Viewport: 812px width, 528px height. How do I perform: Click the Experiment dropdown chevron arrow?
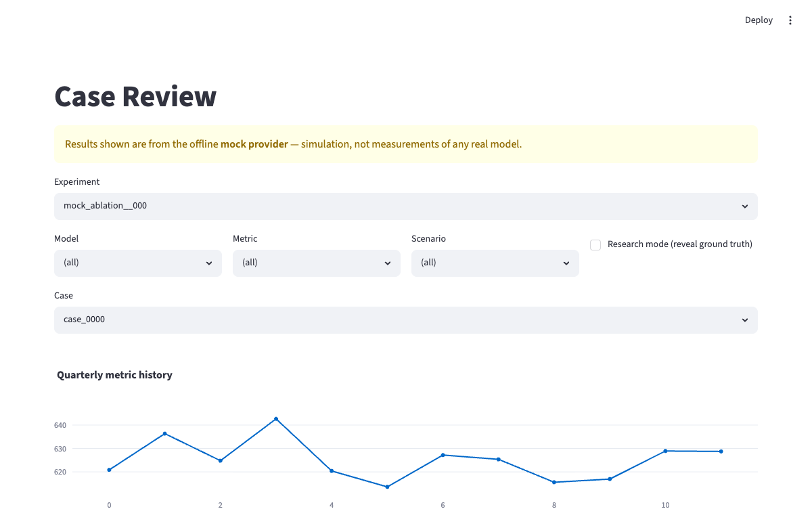[x=744, y=206]
